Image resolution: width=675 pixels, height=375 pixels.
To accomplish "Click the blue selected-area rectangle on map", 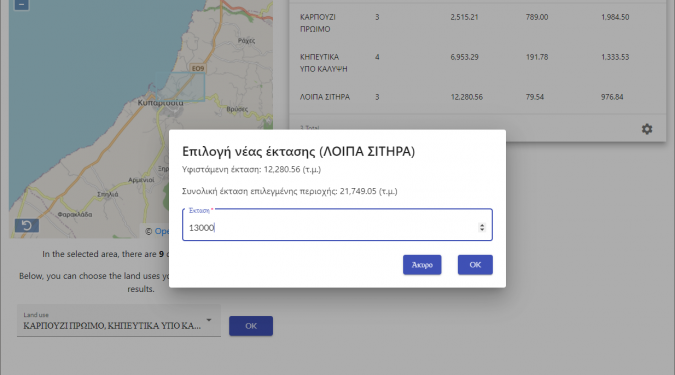I will 182,87.
